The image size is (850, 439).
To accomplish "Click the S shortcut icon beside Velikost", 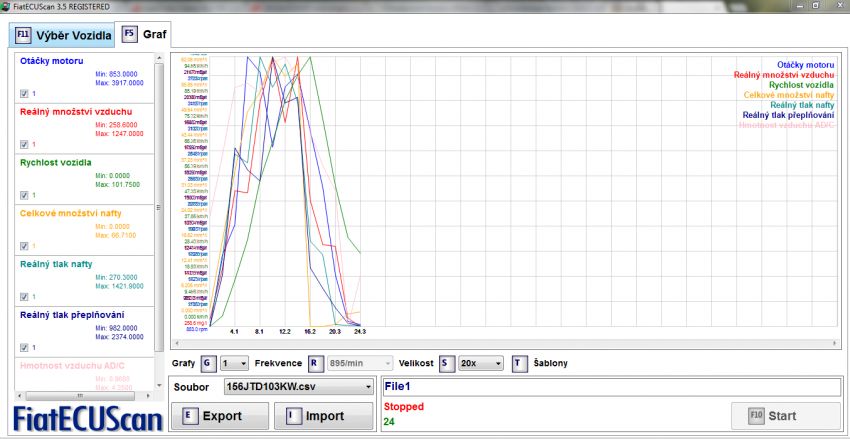I will coord(445,363).
